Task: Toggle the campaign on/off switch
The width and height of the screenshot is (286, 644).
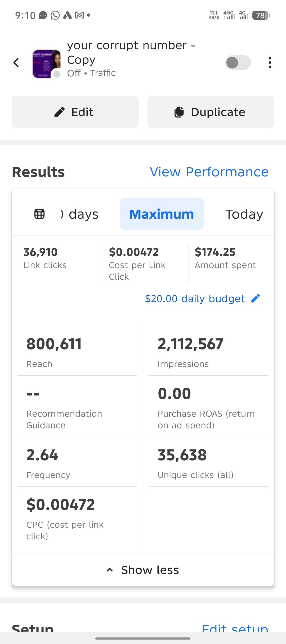Action: click(238, 63)
